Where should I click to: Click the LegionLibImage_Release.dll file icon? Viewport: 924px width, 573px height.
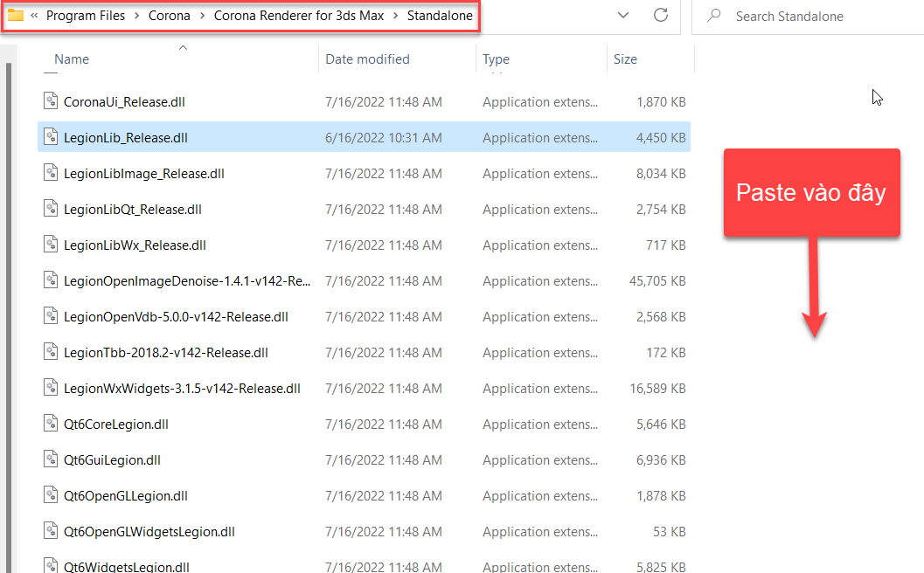[x=50, y=173]
